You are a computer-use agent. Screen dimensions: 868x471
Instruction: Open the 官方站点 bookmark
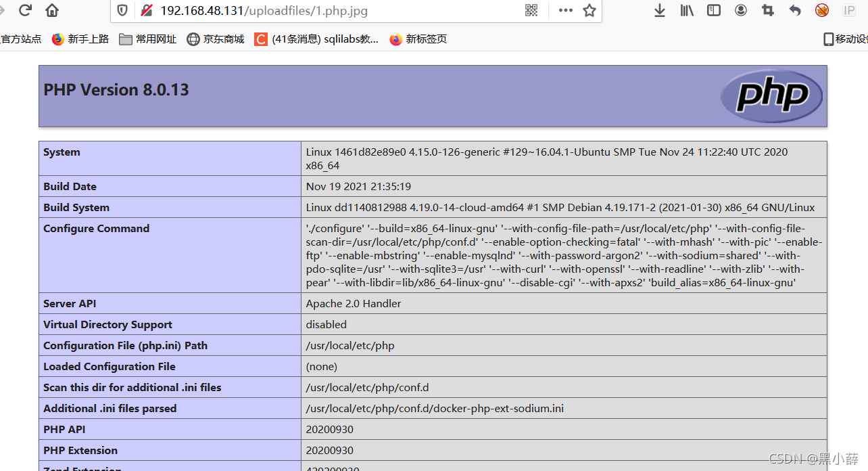click(21, 39)
